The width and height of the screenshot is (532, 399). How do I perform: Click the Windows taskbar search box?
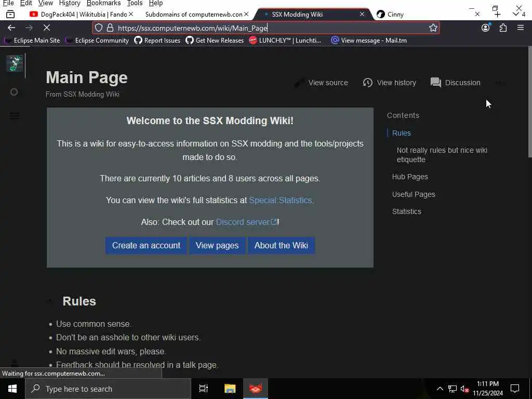(x=108, y=389)
